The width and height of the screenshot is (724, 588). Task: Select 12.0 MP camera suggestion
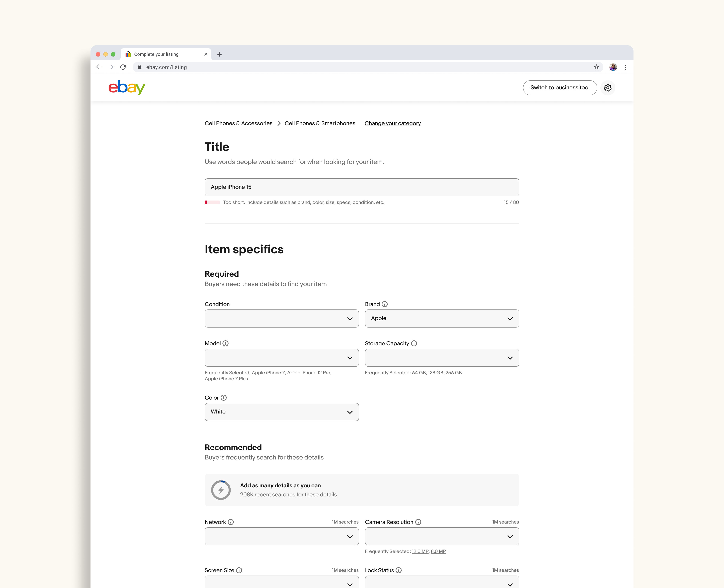420,551
